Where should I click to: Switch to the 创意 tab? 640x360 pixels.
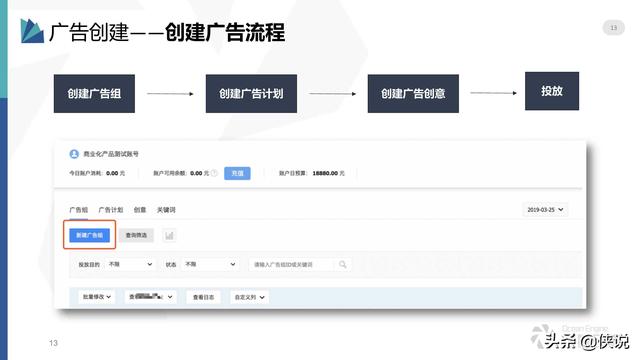pyautogui.click(x=140, y=210)
